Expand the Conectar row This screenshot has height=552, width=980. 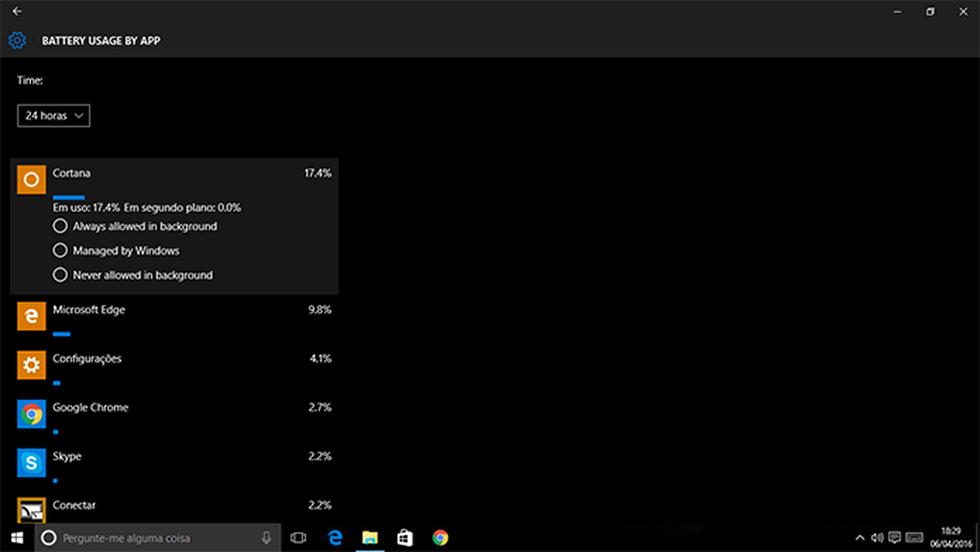[174, 507]
